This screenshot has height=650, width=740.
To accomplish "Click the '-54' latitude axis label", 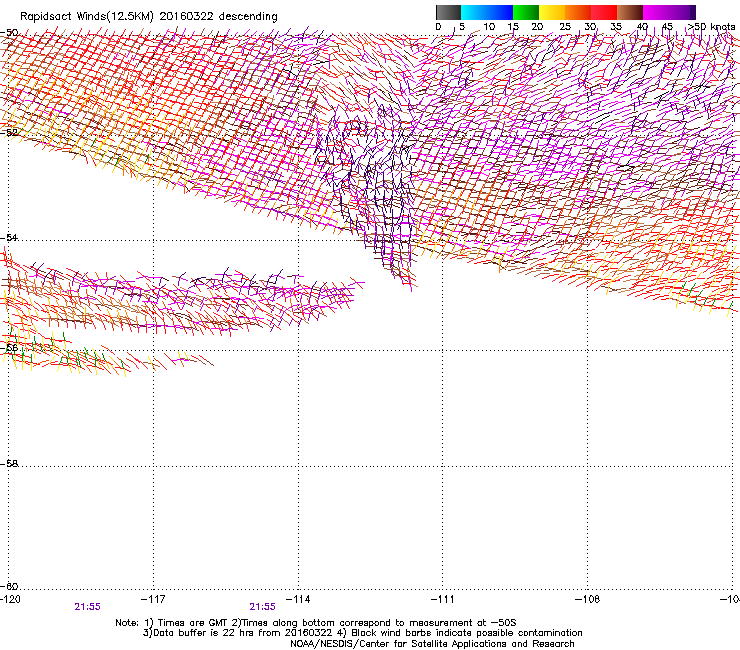I will 9,237.
